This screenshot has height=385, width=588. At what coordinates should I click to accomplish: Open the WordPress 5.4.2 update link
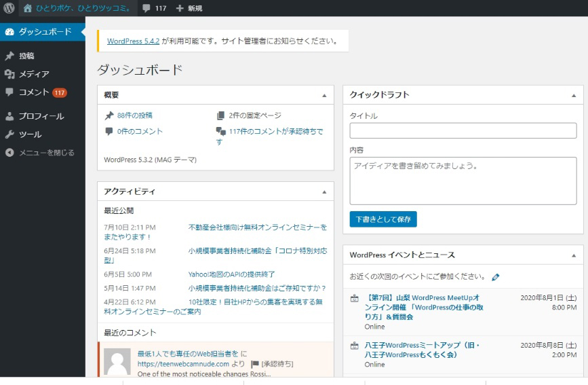[133, 41]
